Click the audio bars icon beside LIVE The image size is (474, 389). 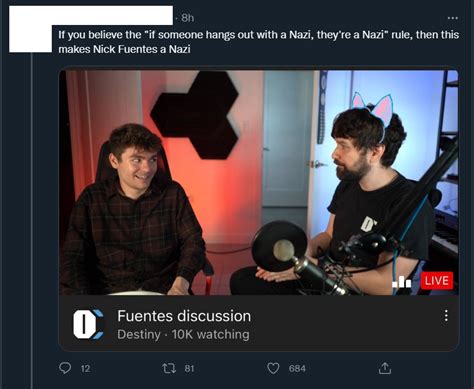pyautogui.click(x=401, y=282)
